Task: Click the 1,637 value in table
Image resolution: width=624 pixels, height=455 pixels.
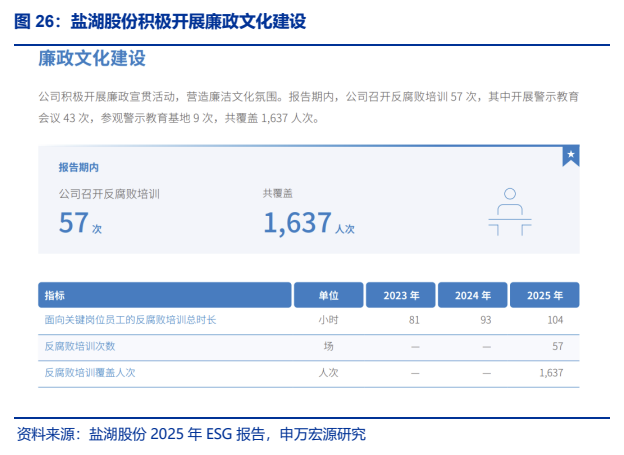Action: coord(552,373)
